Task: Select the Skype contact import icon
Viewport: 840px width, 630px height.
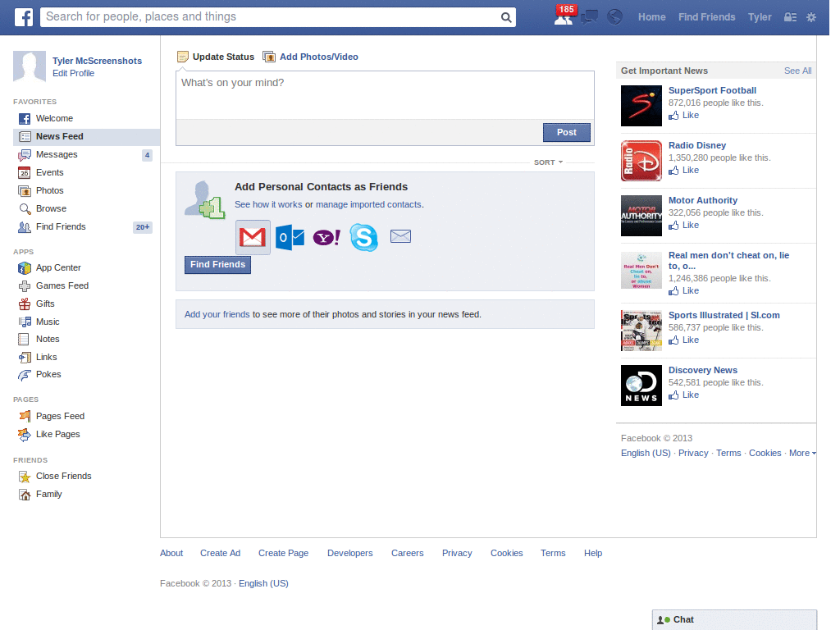Action: pos(363,237)
